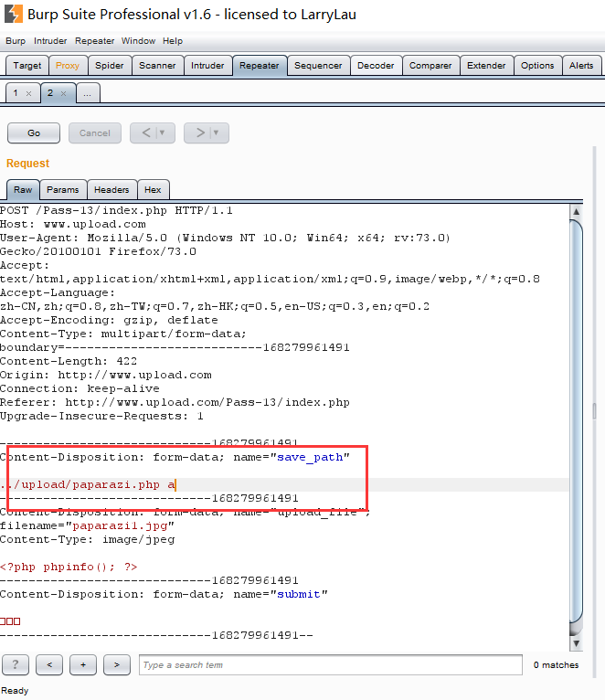Open search options with plus button

[83, 664]
